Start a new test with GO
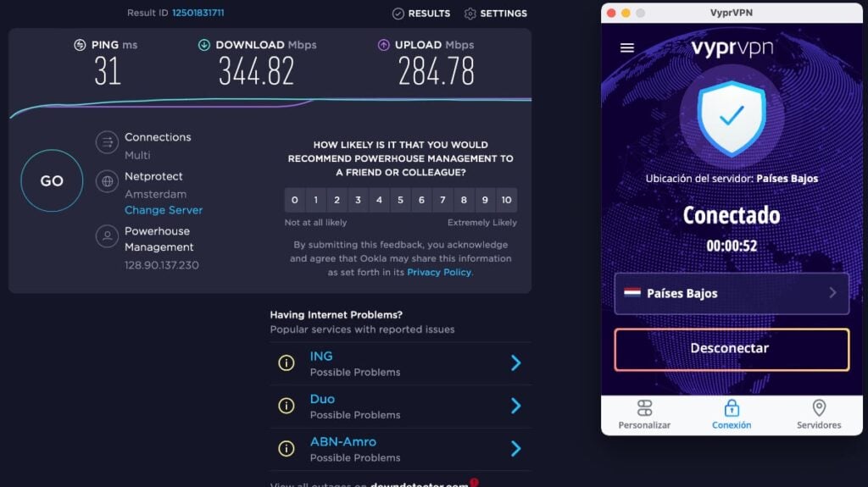868x487 pixels. click(x=52, y=180)
